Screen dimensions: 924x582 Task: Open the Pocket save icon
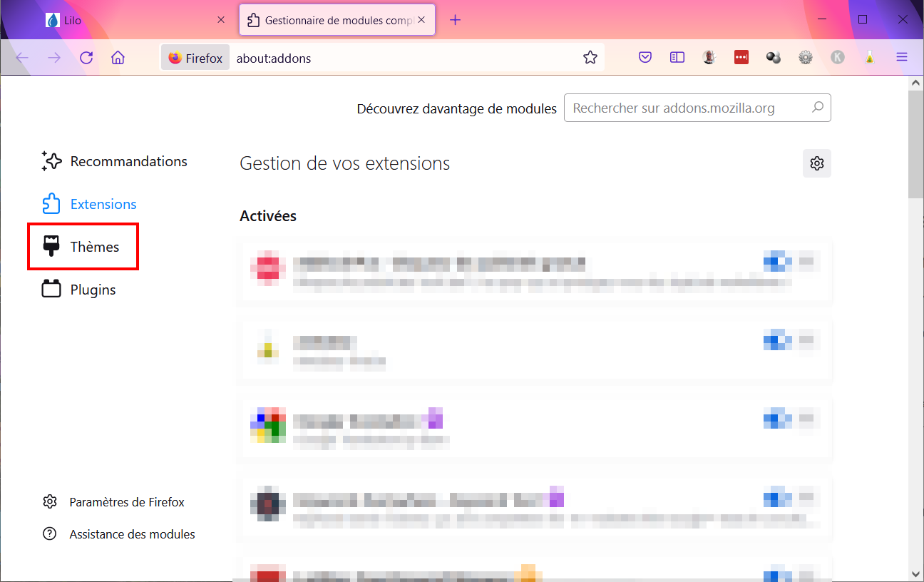(x=645, y=58)
